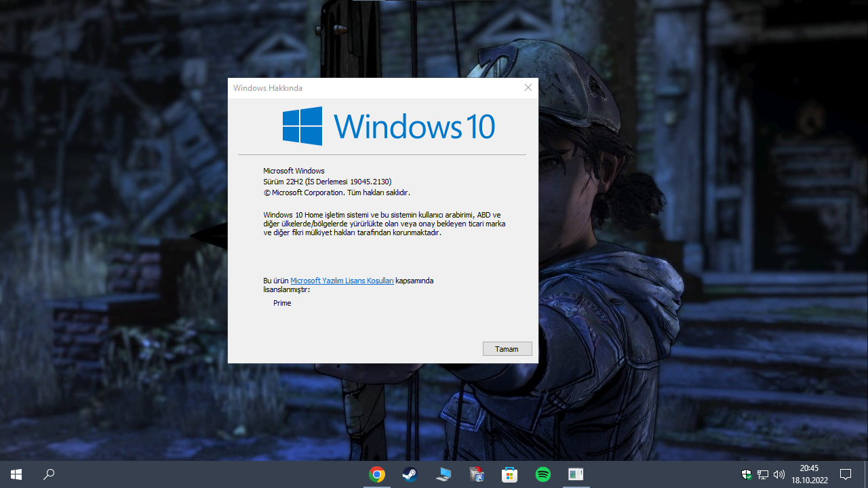Launch Google Chrome from the taskbar
The width and height of the screenshot is (868, 488).
tap(377, 474)
